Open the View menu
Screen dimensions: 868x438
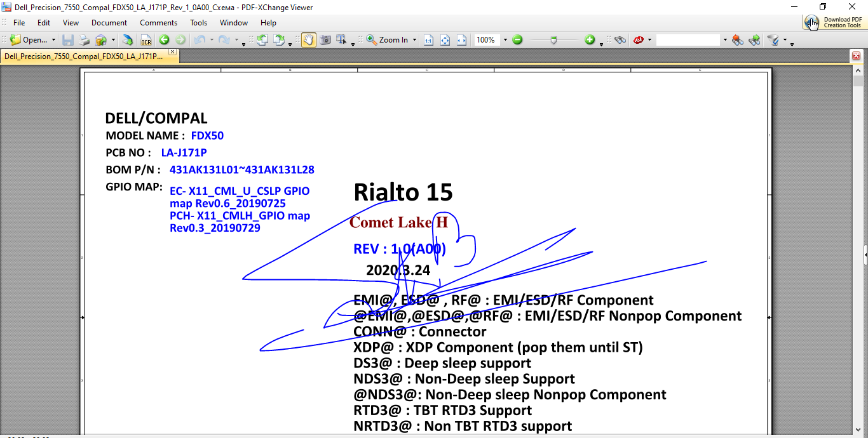point(71,22)
